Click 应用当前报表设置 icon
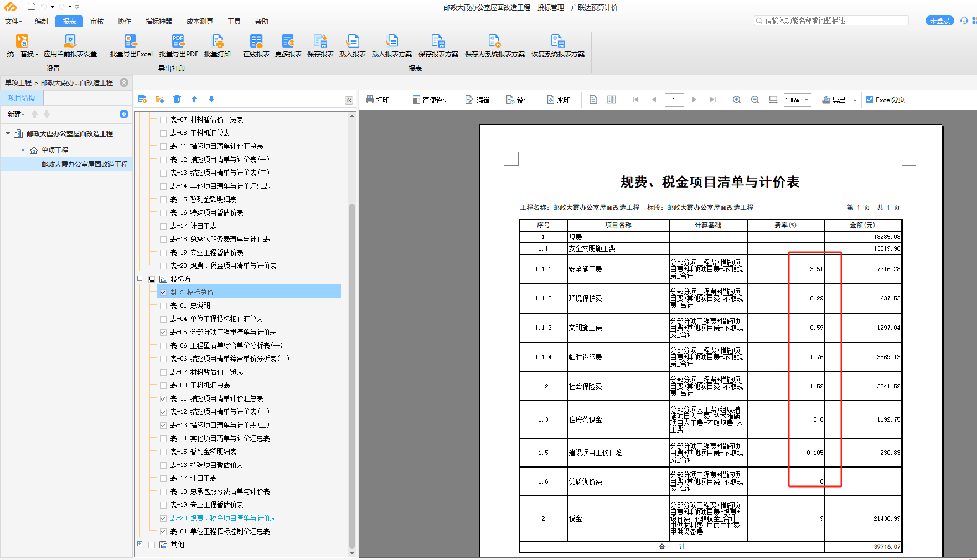Image resolution: width=977 pixels, height=560 pixels. coord(70,41)
